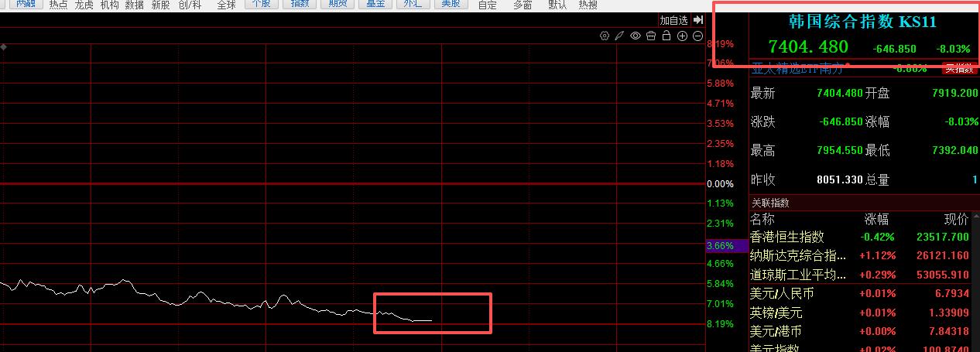Open the 默认 tab

click(557, 5)
